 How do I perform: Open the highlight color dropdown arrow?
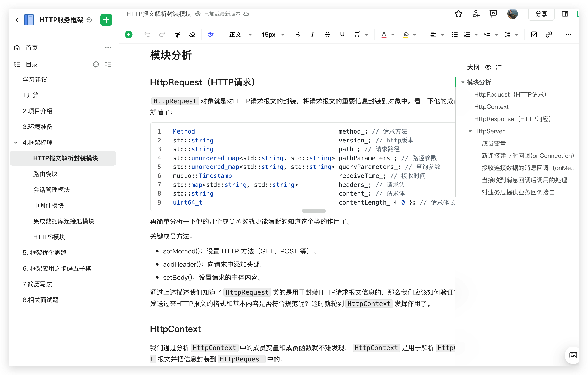pos(415,35)
